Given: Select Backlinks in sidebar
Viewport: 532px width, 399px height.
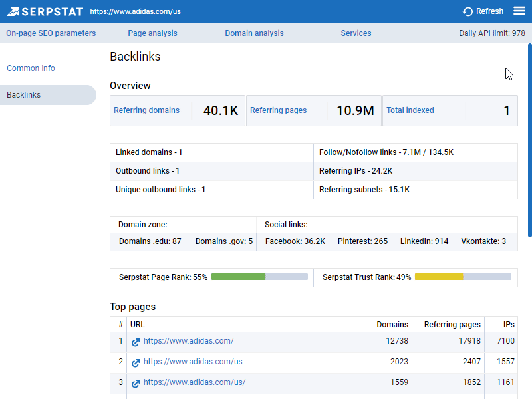Looking at the screenshot, I should coord(48,95).
